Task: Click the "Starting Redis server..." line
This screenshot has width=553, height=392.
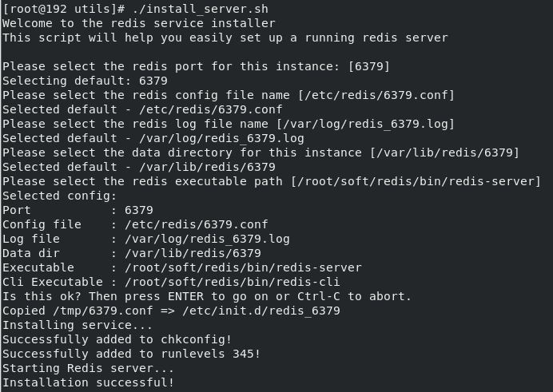Action: (x=88, y=368)
